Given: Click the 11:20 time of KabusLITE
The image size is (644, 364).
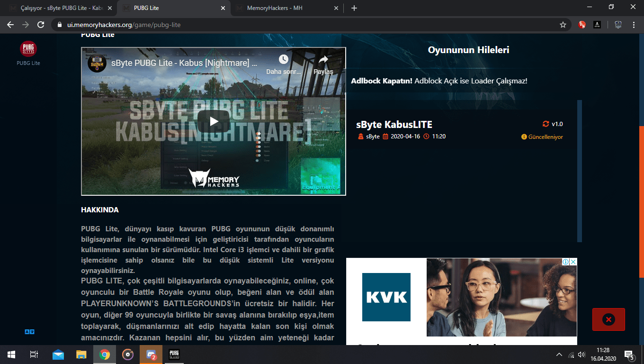Looking at the screenshot, I should point(438,136).
